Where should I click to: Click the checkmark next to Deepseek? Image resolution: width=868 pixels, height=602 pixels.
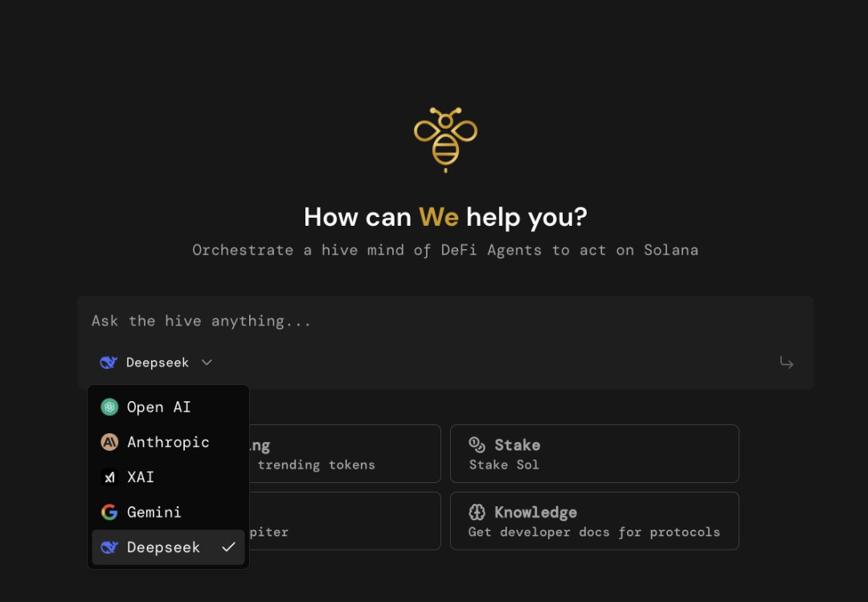click(x=230, y=547)
